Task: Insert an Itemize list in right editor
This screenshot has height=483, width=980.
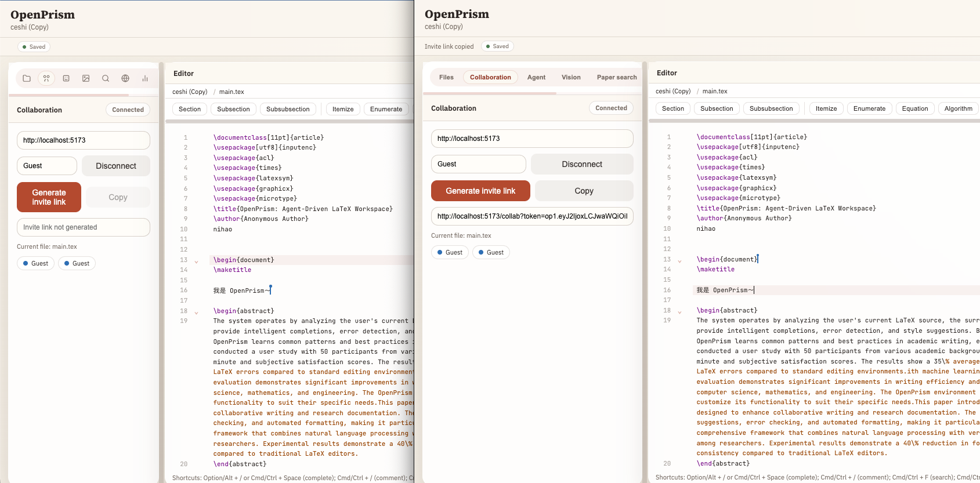Action: 826,108
